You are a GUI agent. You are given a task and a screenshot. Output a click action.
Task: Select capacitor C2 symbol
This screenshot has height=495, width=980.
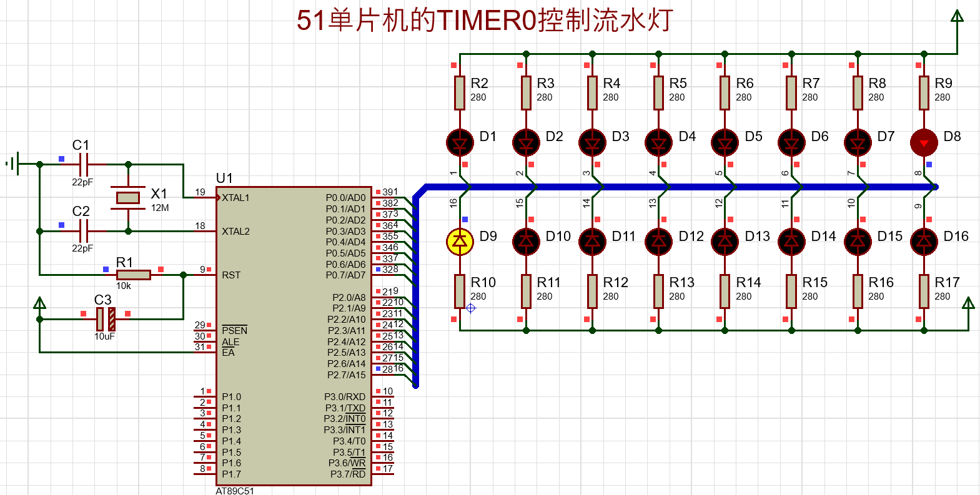[x=84, y=231]
